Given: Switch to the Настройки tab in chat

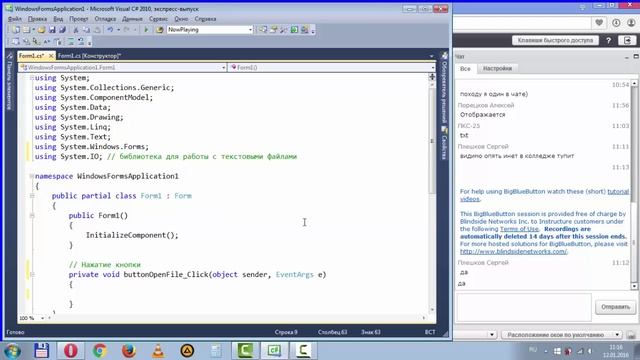Looking at the screenshot, I should pos(497,69).
